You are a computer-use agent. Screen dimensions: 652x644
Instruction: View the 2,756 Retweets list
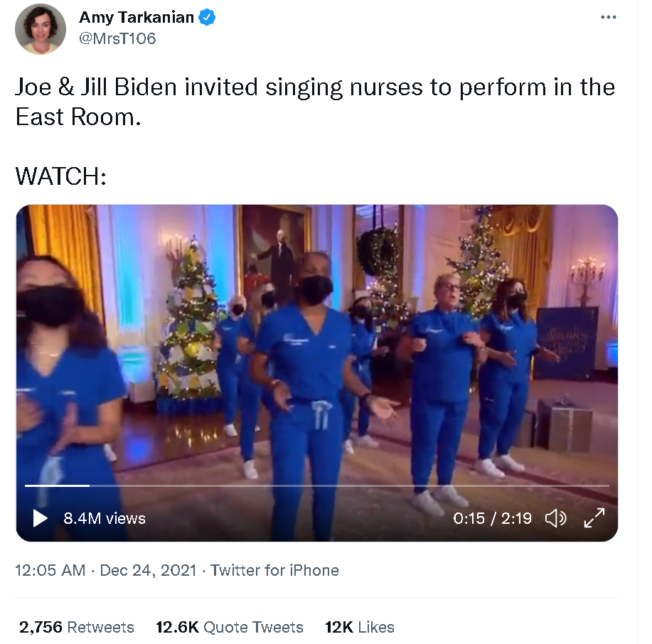[x=77, y=627]
